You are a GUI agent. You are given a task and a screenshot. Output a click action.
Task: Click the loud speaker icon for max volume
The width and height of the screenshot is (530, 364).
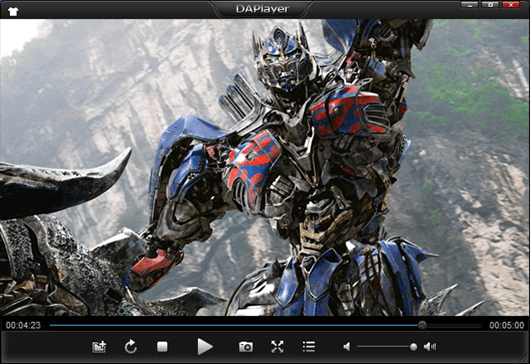pyautogui.click(x=430, y=346)
